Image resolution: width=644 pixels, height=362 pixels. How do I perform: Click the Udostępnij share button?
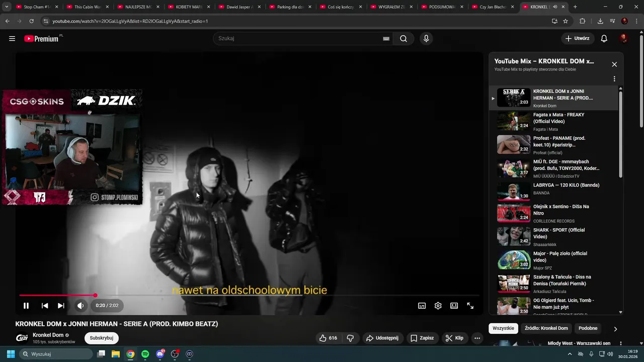[382, 338]
